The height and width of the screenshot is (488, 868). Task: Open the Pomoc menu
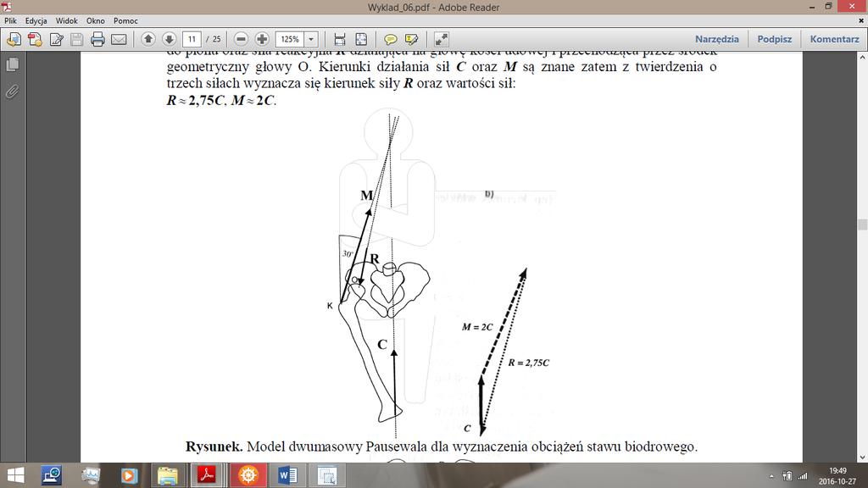pyautogui.click(x=125, y=20)
